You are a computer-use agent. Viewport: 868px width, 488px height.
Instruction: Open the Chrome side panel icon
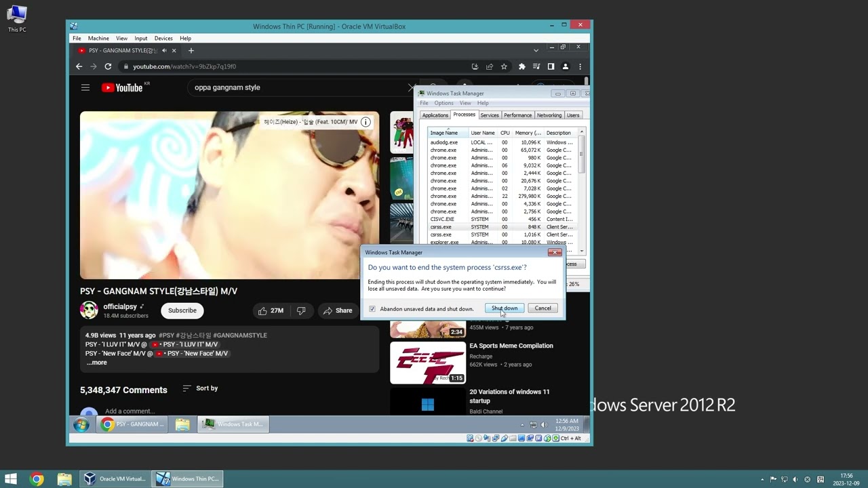551,66
